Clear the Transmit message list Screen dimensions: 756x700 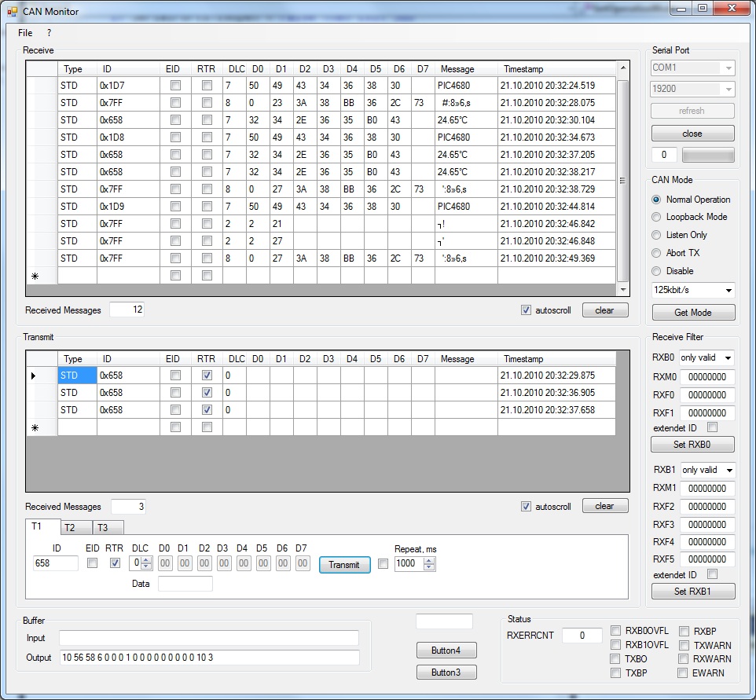605,506
